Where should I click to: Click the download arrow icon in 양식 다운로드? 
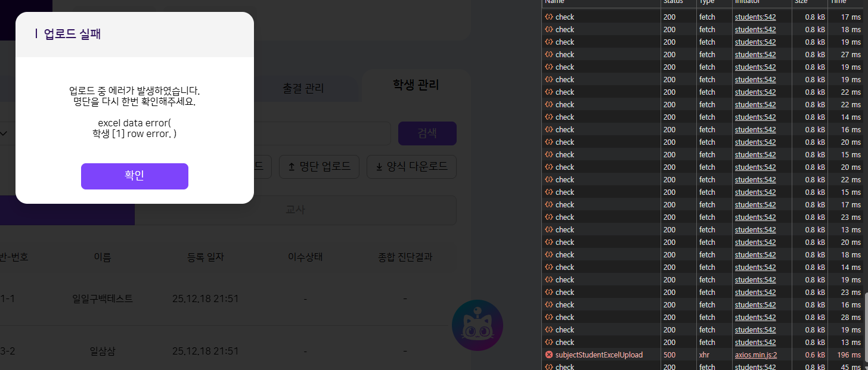coord(379,167)
